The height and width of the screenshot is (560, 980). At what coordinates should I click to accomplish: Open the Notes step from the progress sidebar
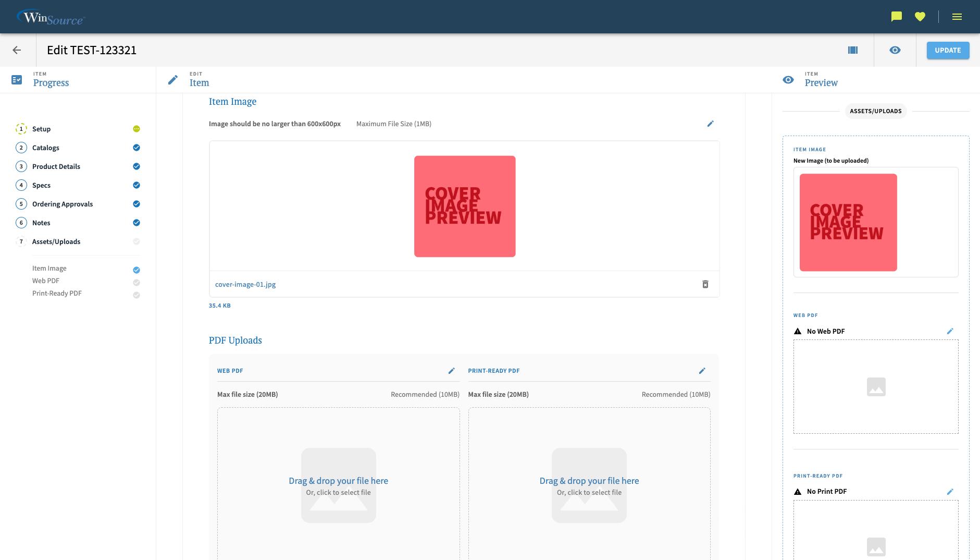coord(41,223)
